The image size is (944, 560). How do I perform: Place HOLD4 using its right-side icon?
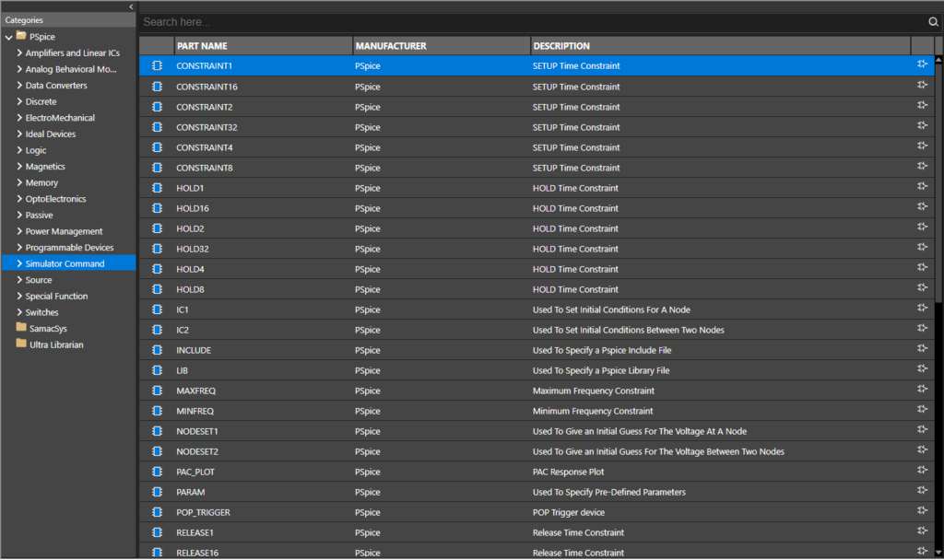pyautogui.click(x=922, y=267)
